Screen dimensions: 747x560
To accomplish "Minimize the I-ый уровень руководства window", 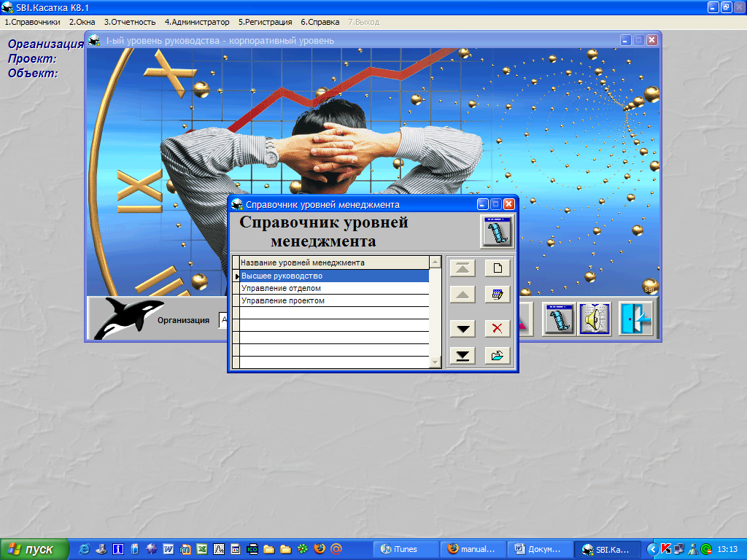I will 625,40.
